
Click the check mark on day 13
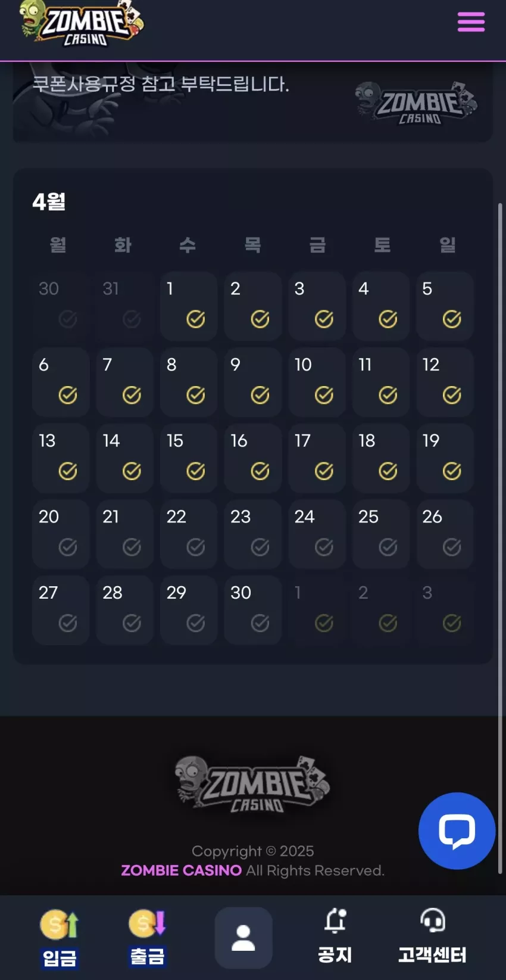pyautogui.click(x=68, y=471)
